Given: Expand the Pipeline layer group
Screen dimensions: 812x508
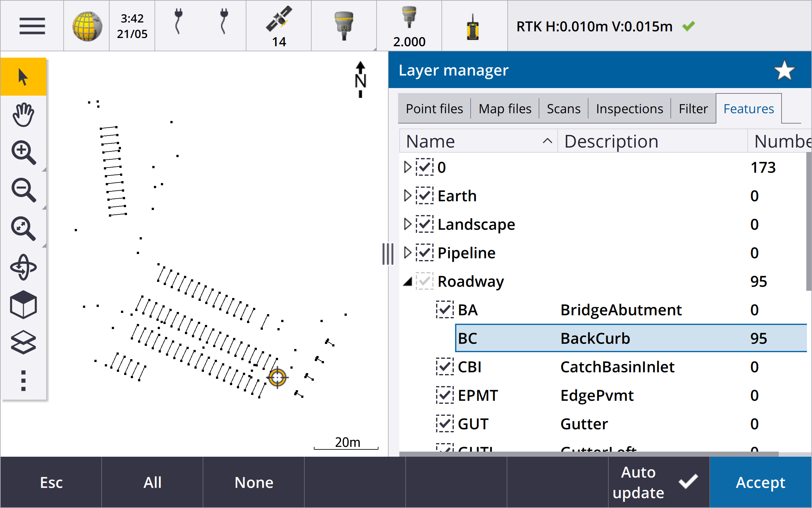Looking at the screenshot, I should [x=407, y=253].
